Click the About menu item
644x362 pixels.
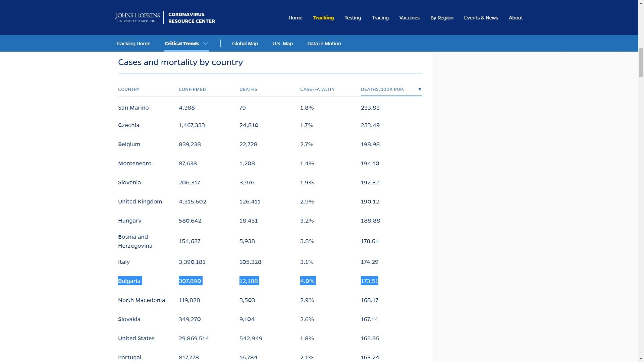[x=516, y=17]
